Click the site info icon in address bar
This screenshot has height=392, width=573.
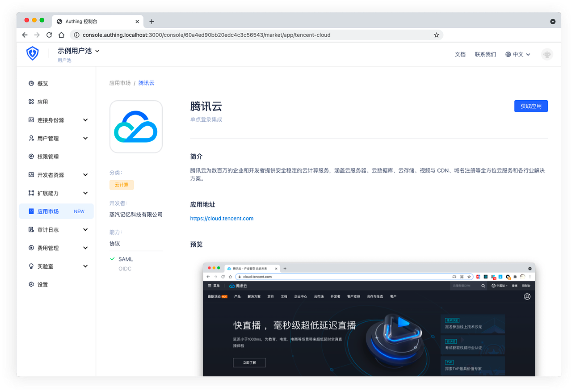(x=77, y=35)
